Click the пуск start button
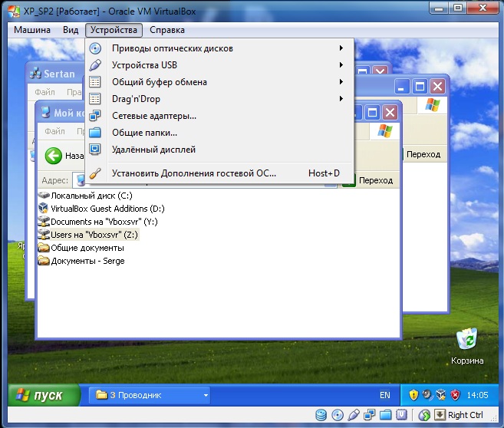Viewport: 504px width, 428px height. [44, 395]
